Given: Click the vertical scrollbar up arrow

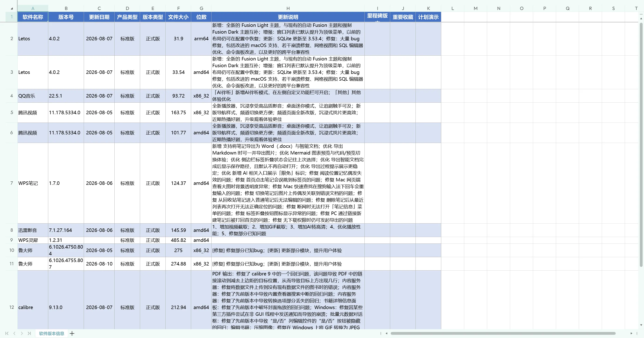Looking at the screenshot, I should [x=641, y=18].
